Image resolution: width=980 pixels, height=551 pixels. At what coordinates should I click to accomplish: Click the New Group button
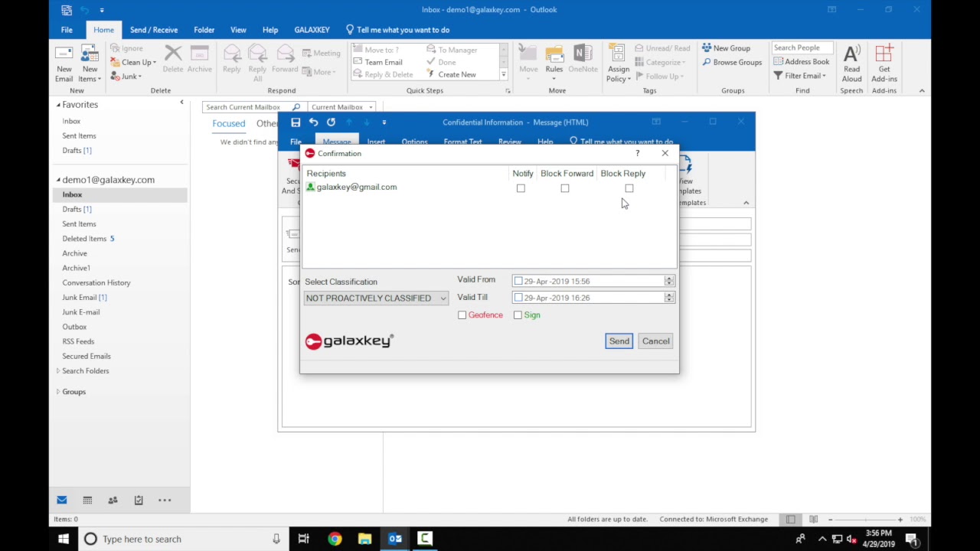726,48
